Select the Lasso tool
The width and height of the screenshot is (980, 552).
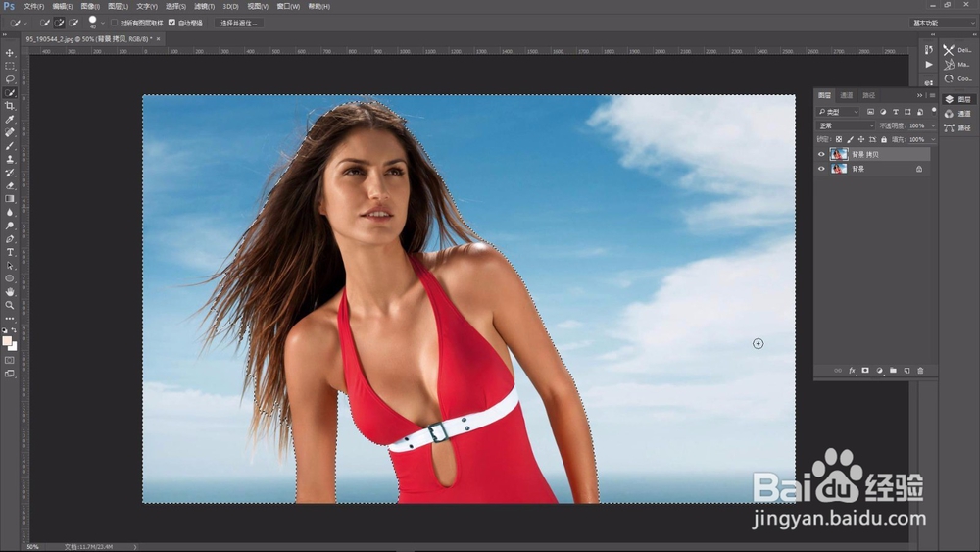click(x=10, y=79)
